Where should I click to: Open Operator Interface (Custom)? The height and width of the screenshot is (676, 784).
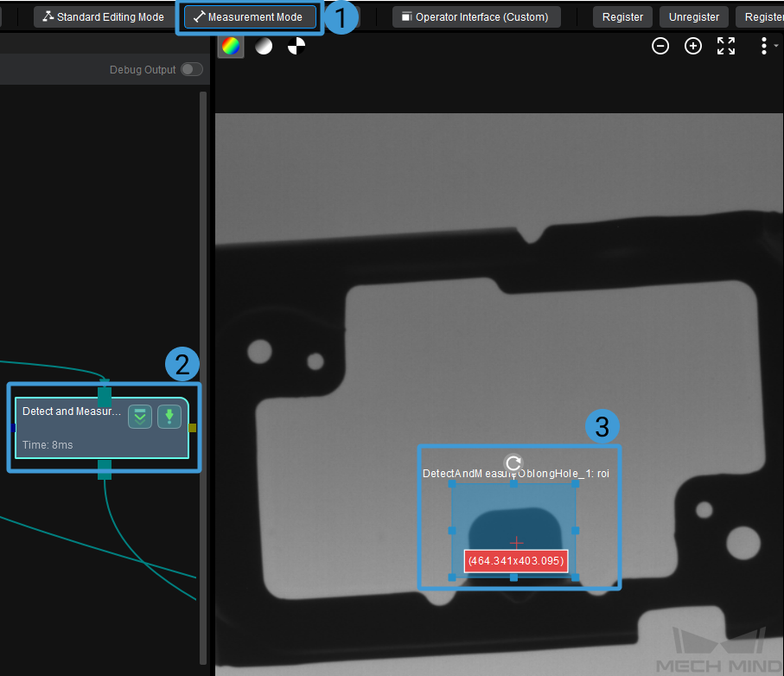[x=476, y=17]
